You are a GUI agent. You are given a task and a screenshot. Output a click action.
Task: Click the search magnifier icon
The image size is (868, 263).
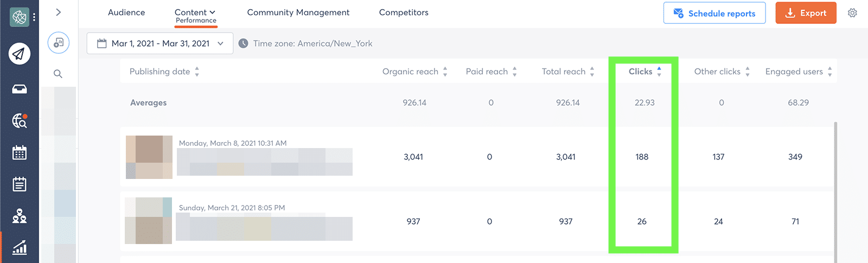tap(58, 74)
